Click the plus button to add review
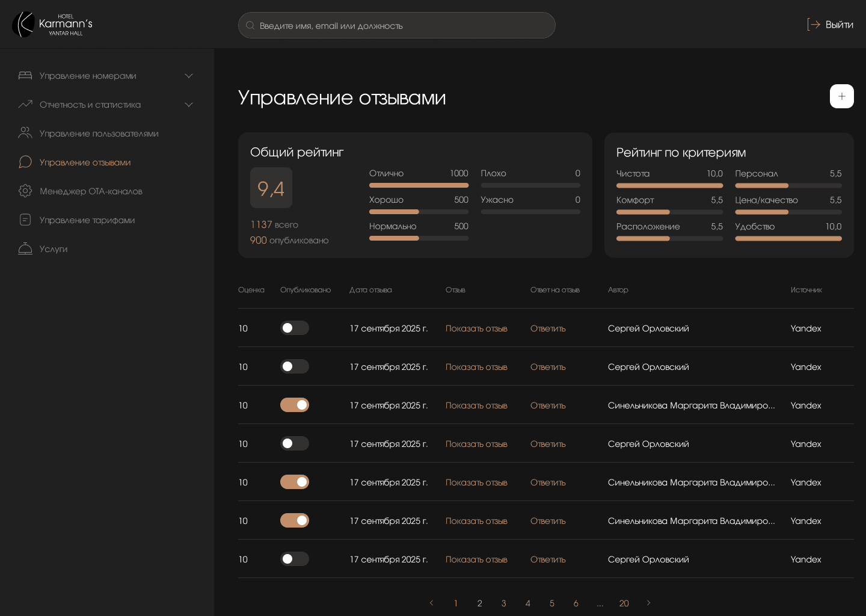Viewport: 866px width, 616px height. (x=841, y=96)
